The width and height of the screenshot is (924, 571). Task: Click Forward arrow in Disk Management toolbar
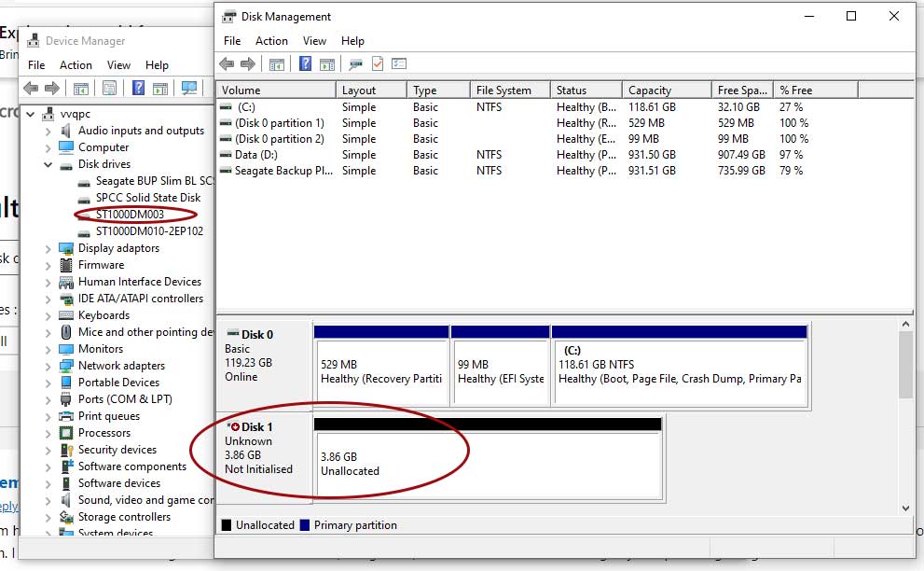(248, 63)
